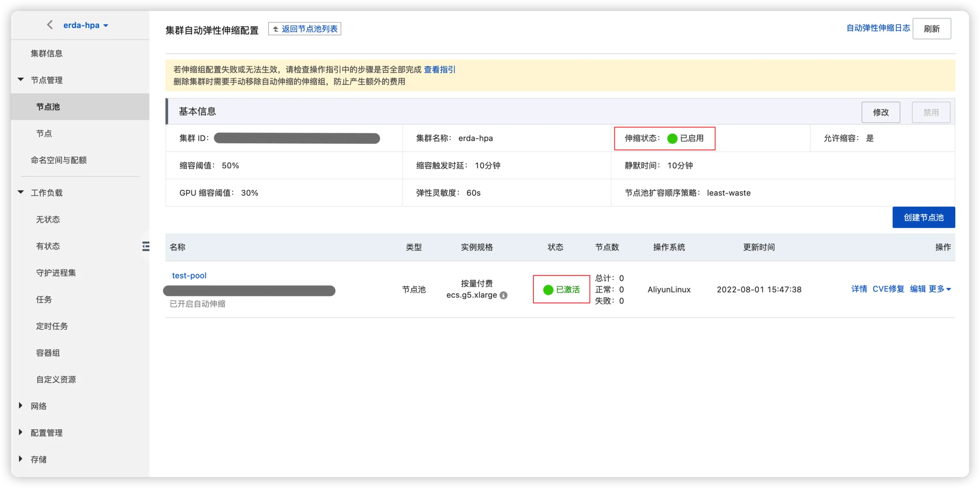Open 节点 page in sidebar
The width and height of the screenshot is (980, 488).
[44, 133]
